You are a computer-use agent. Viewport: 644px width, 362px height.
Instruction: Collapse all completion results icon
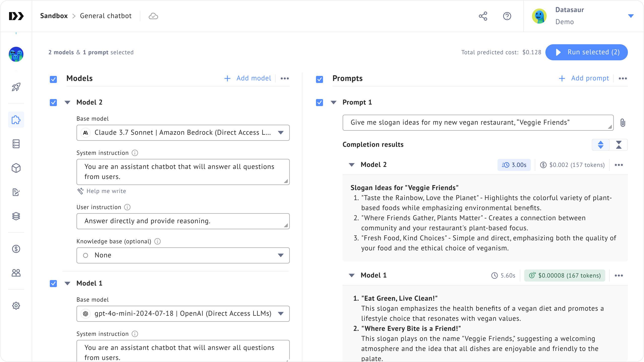click(619, 145)
